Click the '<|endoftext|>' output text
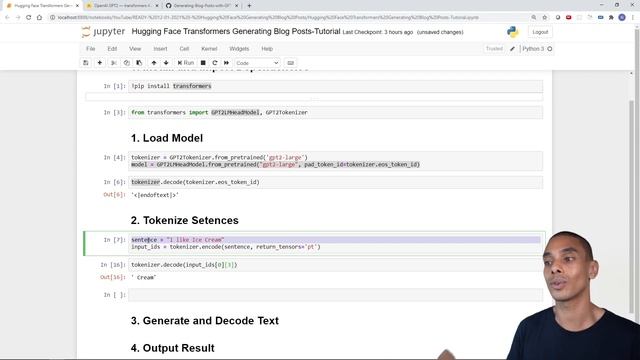 pos(155,195)
